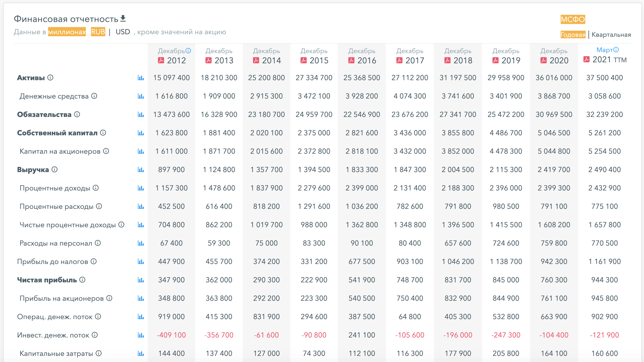Image resolution: width=644 pixels, height=362 pixels.
Task: Open the PDF report for 2017
Action: [399, 60]
